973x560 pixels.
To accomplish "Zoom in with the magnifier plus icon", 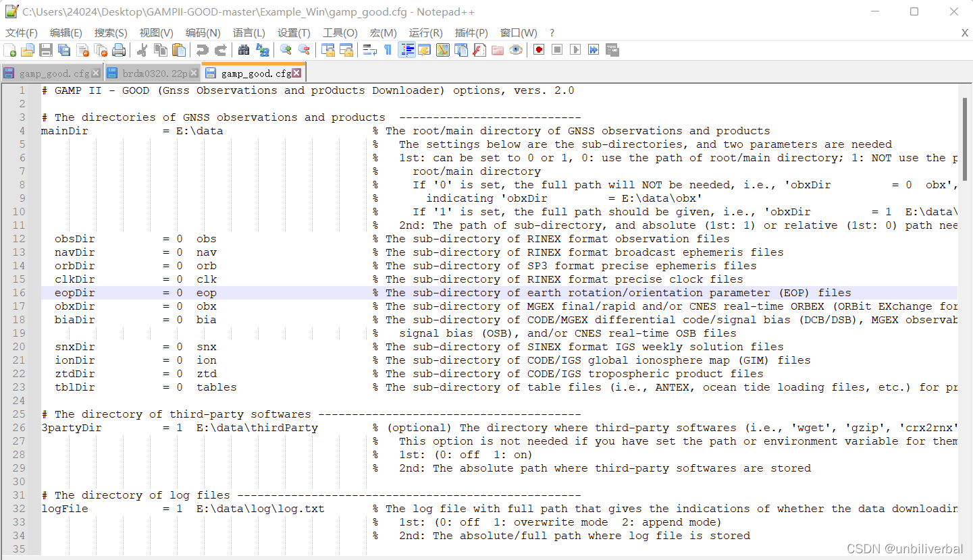I will [x=286, y=50].
